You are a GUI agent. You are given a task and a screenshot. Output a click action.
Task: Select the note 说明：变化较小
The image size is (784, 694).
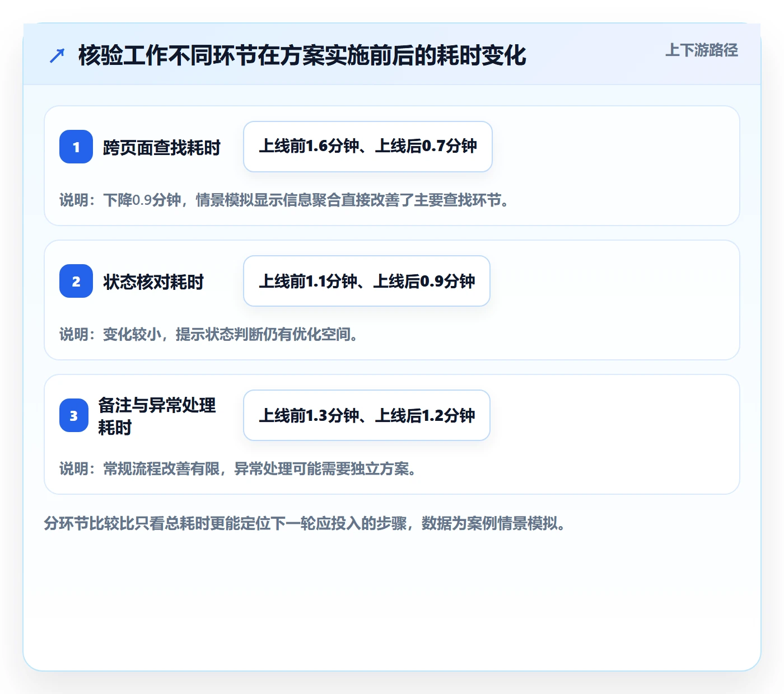click(209, 334)
